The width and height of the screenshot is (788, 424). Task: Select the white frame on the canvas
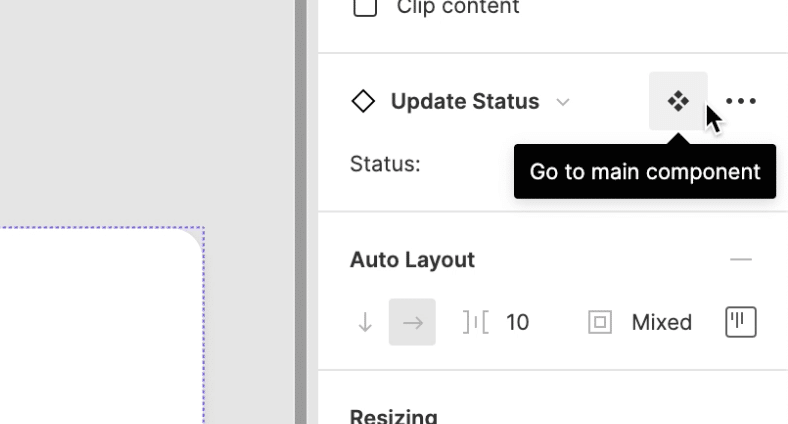100,330
